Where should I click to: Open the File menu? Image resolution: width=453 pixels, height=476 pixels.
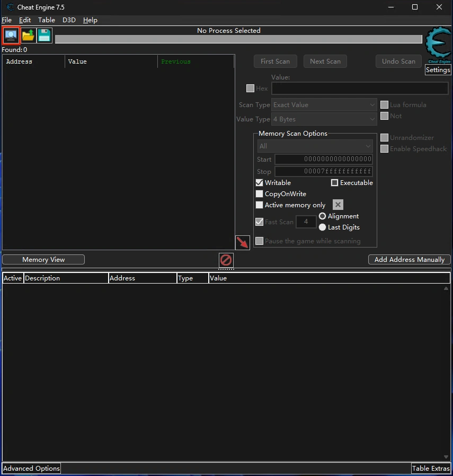[7, 20]
